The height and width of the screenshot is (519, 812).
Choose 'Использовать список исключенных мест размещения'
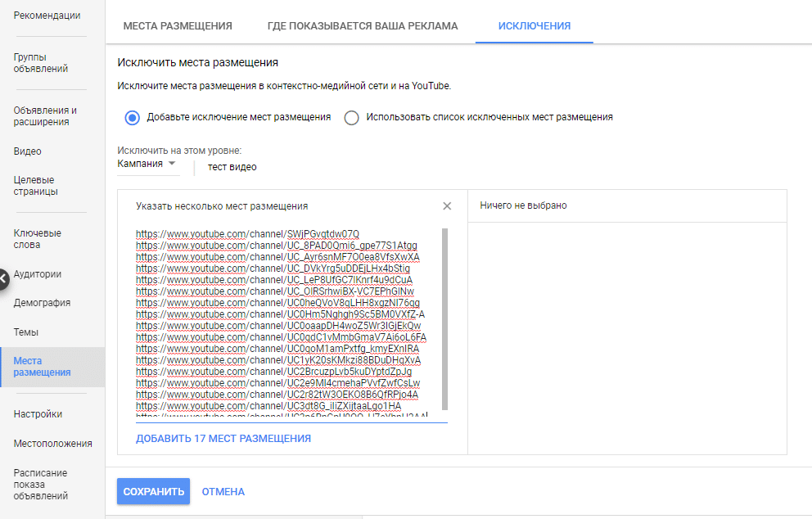pos(351,118)
